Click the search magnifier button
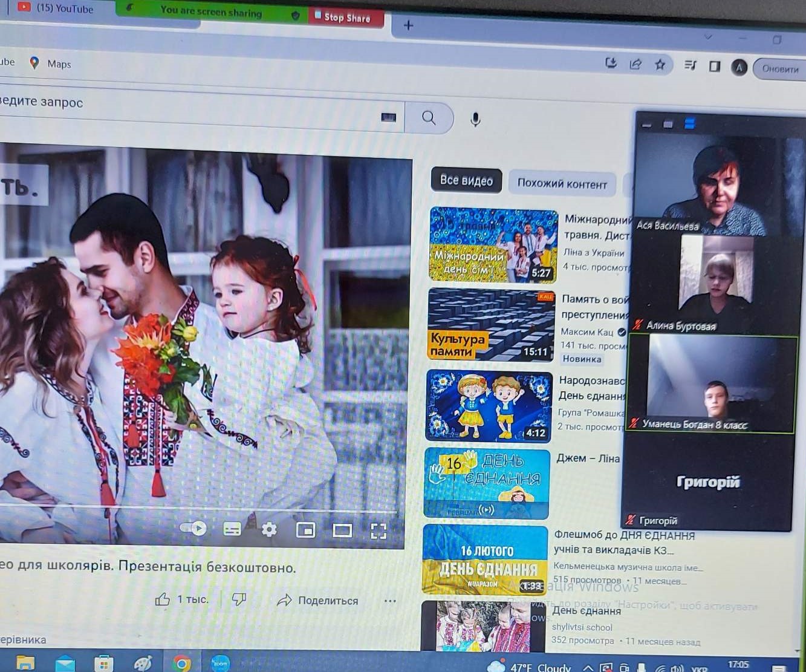This screenshot has width=806, height=672. click(x=429, y=118)
